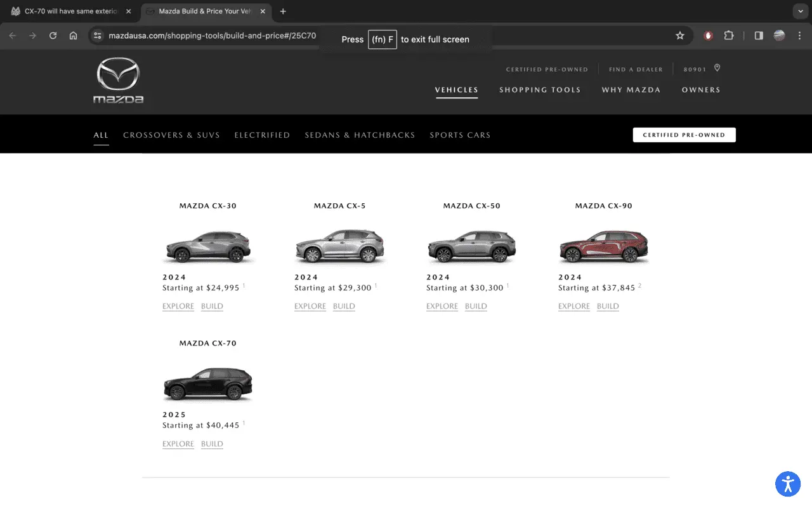Switch to the Electrified tab

tap(262, 135)
